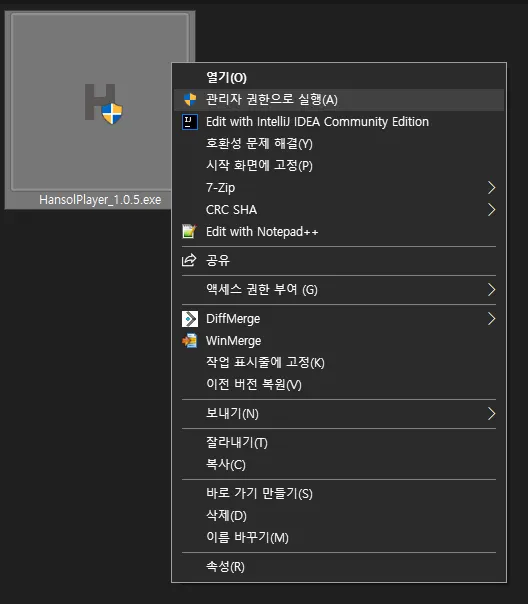
Task: Expand the DiffMerge submenu arrow
Action: [x=491, y=319]
